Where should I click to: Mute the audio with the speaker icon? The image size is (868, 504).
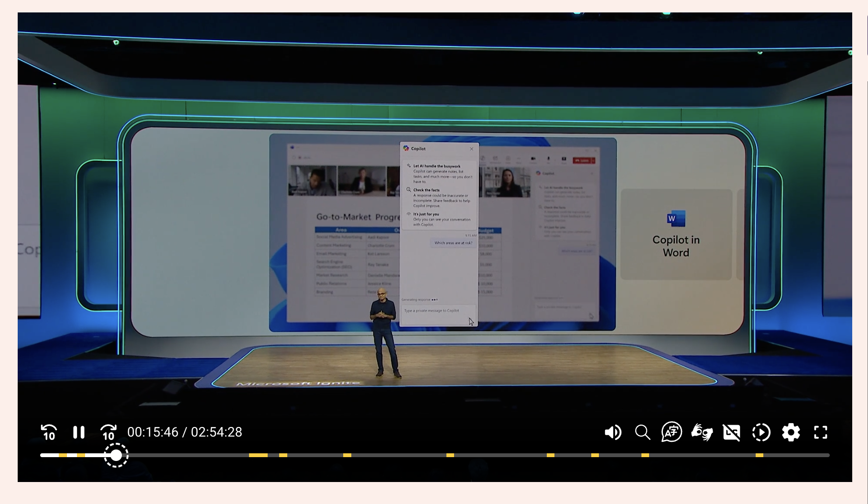tap(613, 432)
